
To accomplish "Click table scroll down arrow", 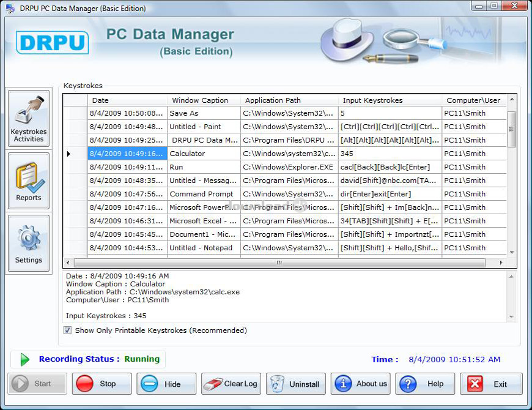I will tap(512, 253).
